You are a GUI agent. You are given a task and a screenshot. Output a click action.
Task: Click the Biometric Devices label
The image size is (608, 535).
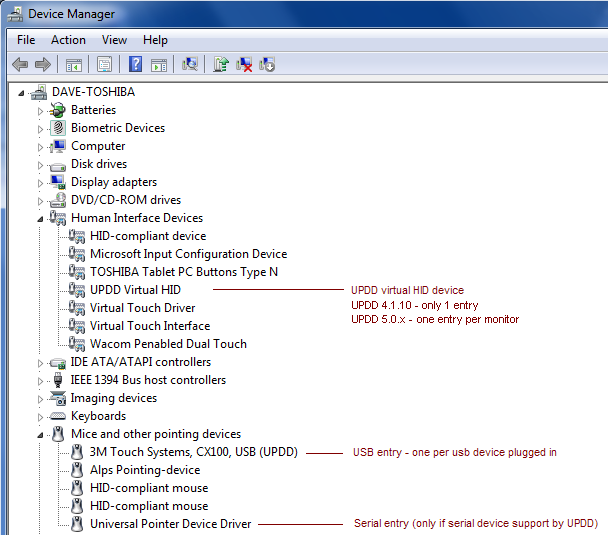[x=118, y=128]
